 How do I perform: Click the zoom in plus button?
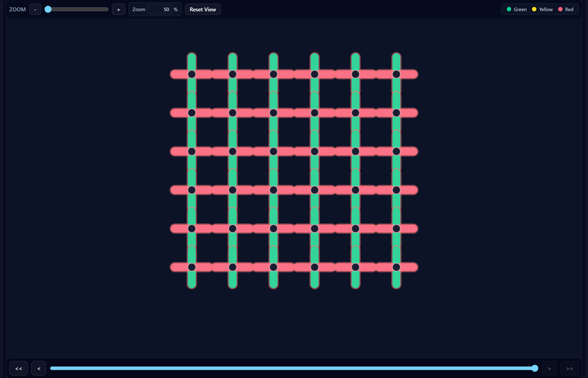coord(118,9)
